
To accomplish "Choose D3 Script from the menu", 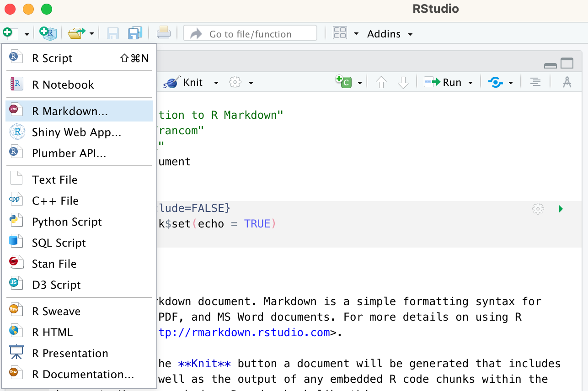I will (79, 285).
